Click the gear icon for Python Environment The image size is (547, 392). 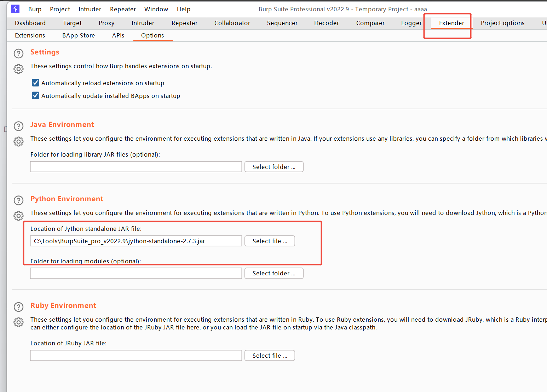coord(18,216)
